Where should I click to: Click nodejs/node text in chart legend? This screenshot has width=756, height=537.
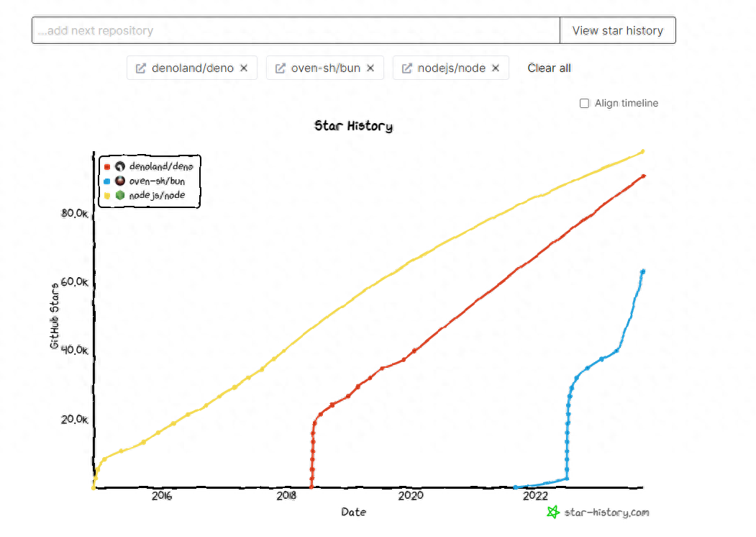point(157,195)
